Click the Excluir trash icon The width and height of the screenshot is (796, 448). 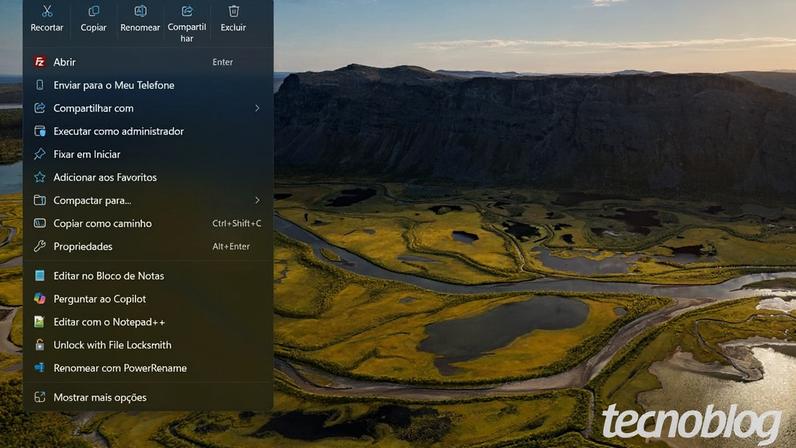(234, 11)
